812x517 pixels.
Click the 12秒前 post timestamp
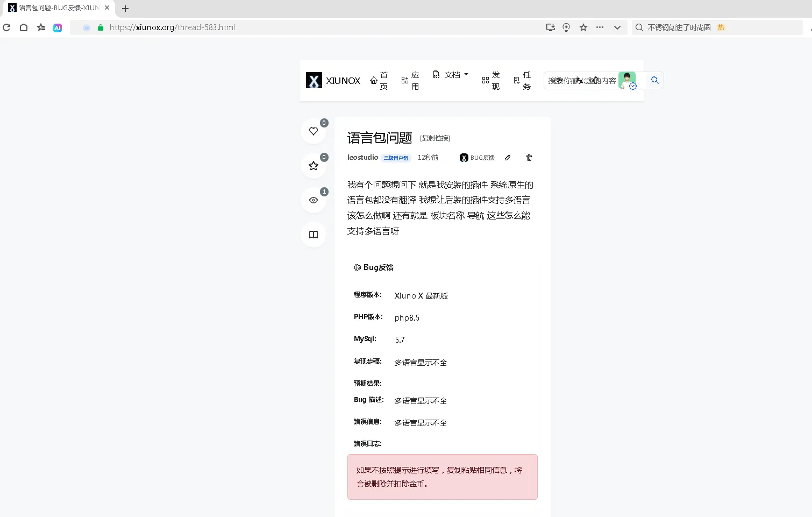[x=428, y=158]
